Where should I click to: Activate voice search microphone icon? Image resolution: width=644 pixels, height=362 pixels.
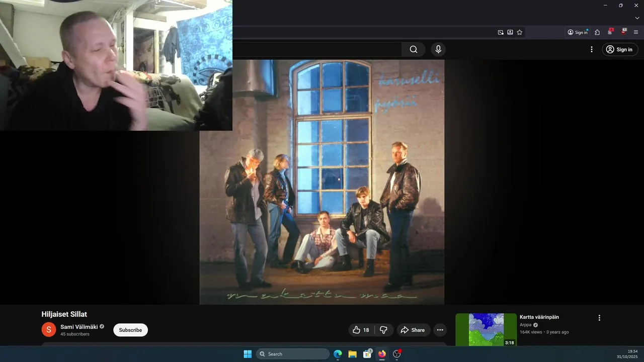pos(438,49)
